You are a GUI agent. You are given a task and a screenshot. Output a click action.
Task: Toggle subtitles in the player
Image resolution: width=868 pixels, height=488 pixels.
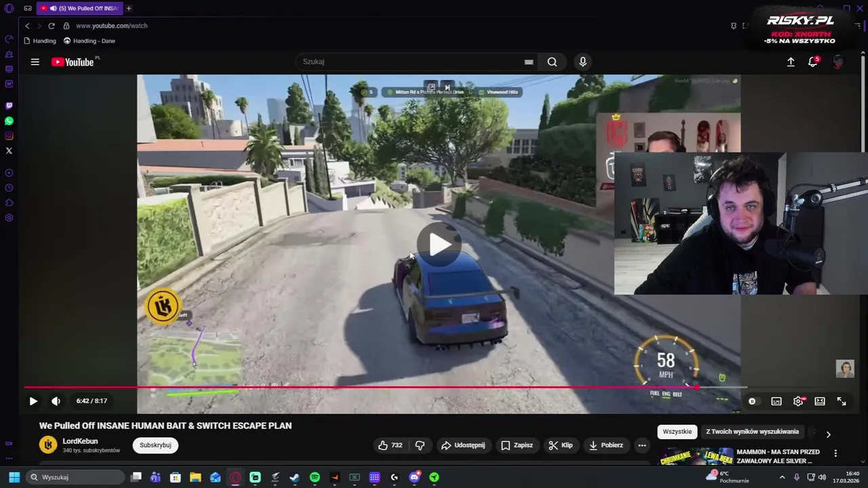(776, 401)
